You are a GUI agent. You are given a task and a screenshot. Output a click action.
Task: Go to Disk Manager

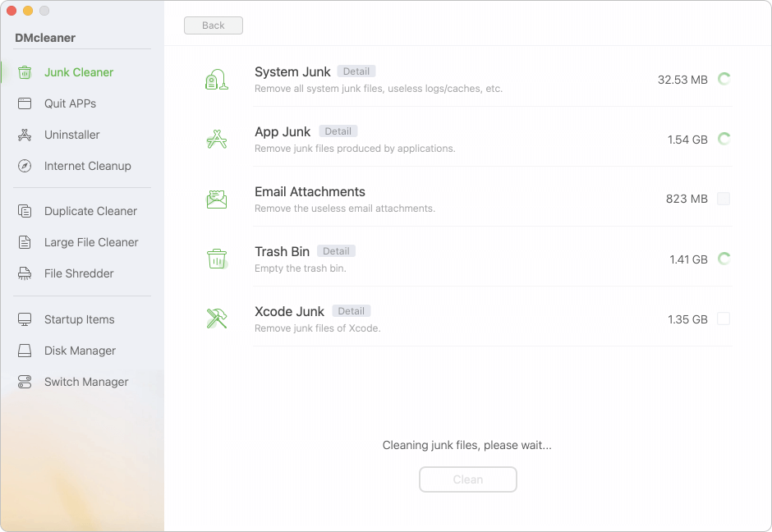pyautogui.click(x=80, y=351)
